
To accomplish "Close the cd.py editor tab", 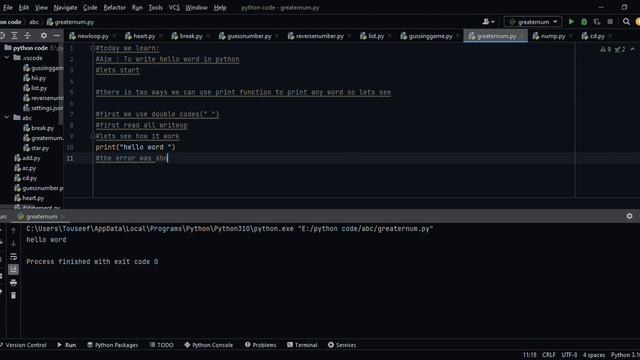I will (610, 36).
